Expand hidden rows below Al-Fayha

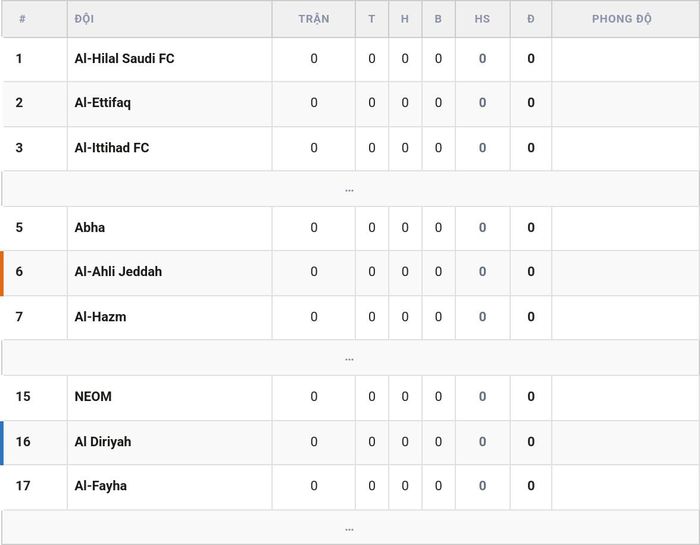pyautogui.click(x=350, y=528)
